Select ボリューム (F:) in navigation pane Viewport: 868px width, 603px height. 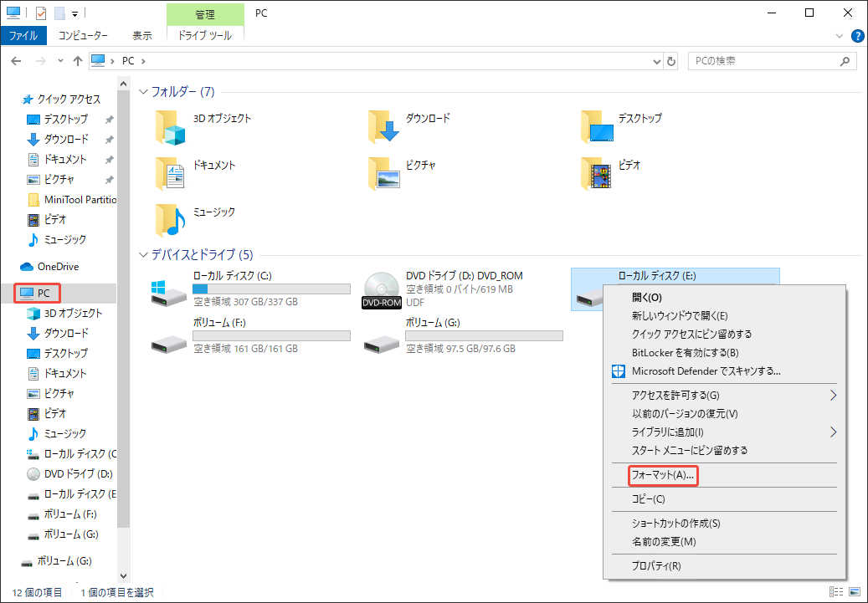[x=63, y=514]
